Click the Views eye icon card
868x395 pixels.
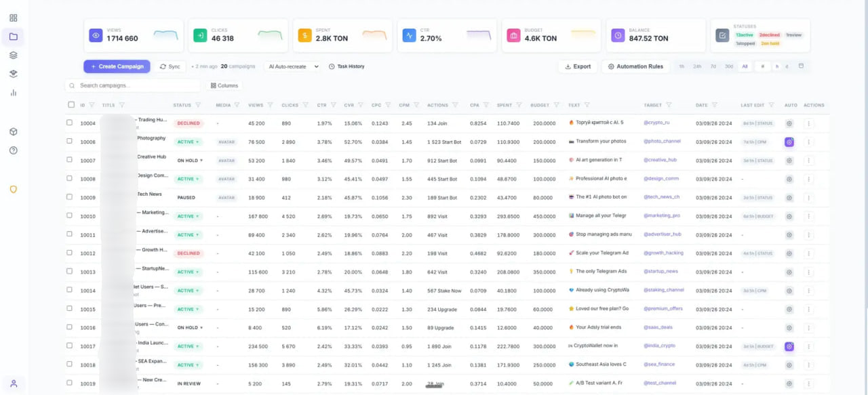[96, 35]
